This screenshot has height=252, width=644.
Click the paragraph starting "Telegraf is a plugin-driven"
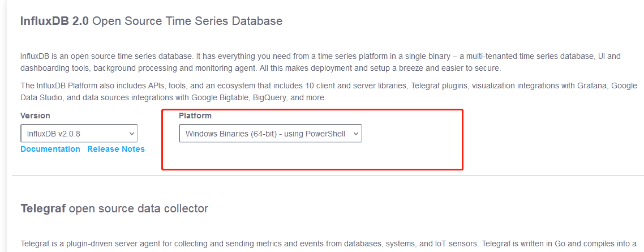pos(328,245)
